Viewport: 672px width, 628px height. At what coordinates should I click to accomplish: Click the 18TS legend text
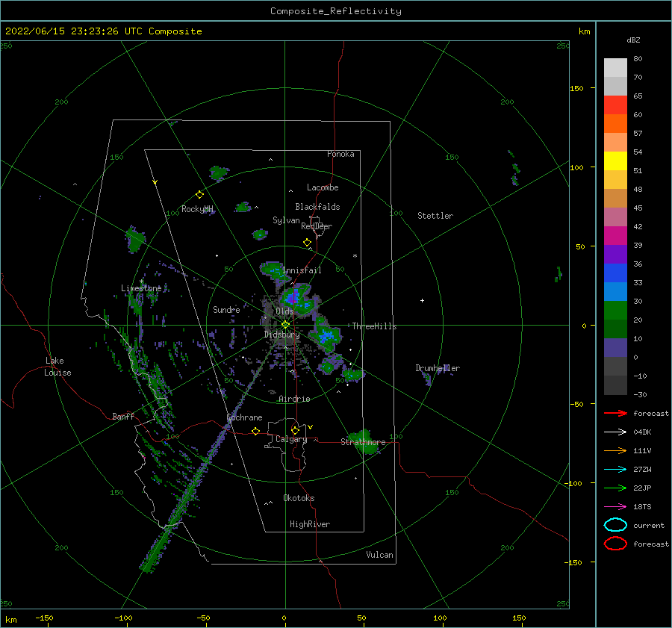[x=642, y=507]
